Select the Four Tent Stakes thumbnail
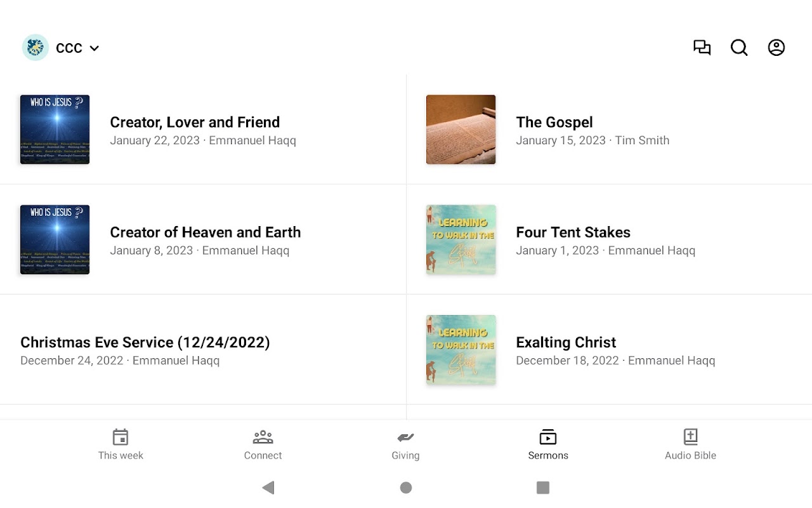This screenshot has height=508, width=812. click(461, 239)
